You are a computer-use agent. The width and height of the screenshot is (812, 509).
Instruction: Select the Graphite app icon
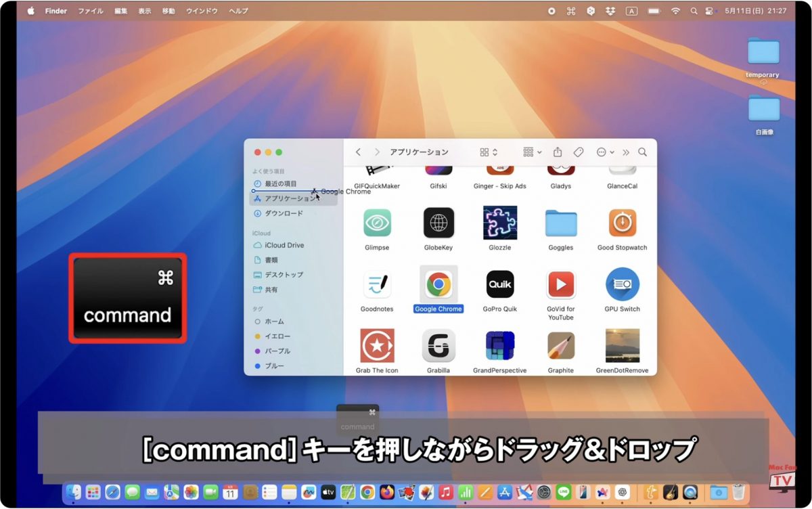(x=561, y=346)
